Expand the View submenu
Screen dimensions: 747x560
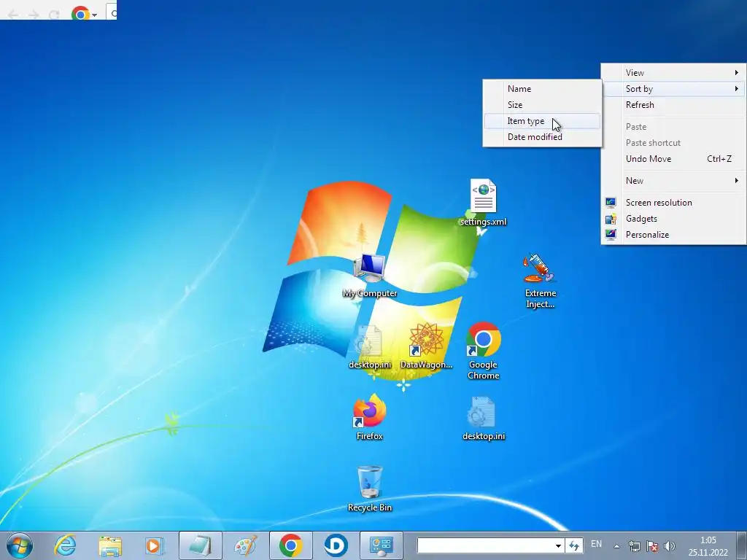[673, 73]
